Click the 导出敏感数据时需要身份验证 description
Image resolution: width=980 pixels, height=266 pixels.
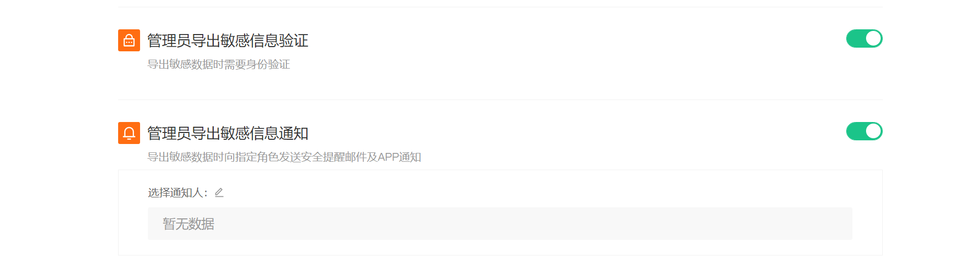(x=218, y=64)
